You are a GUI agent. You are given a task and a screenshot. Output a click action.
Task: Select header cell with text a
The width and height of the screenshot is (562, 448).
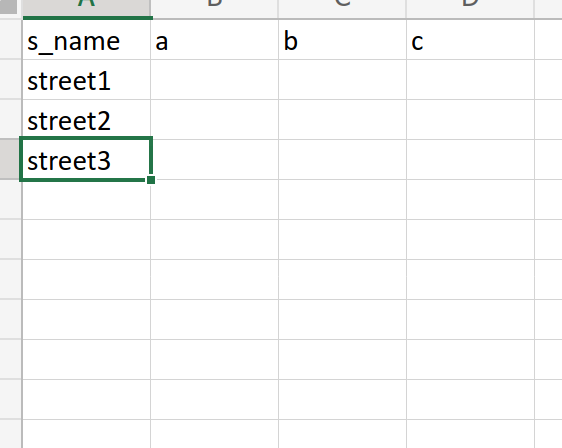214,40
